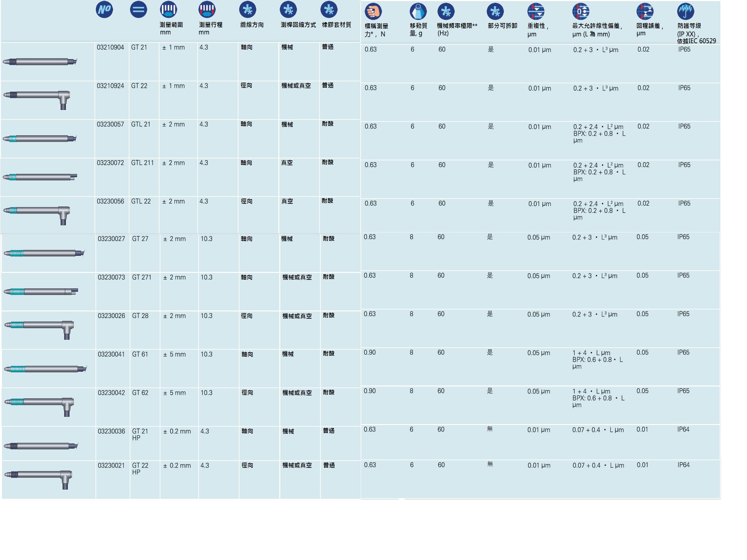Select the GTL 22 probe image

click(x=37, y=215)
